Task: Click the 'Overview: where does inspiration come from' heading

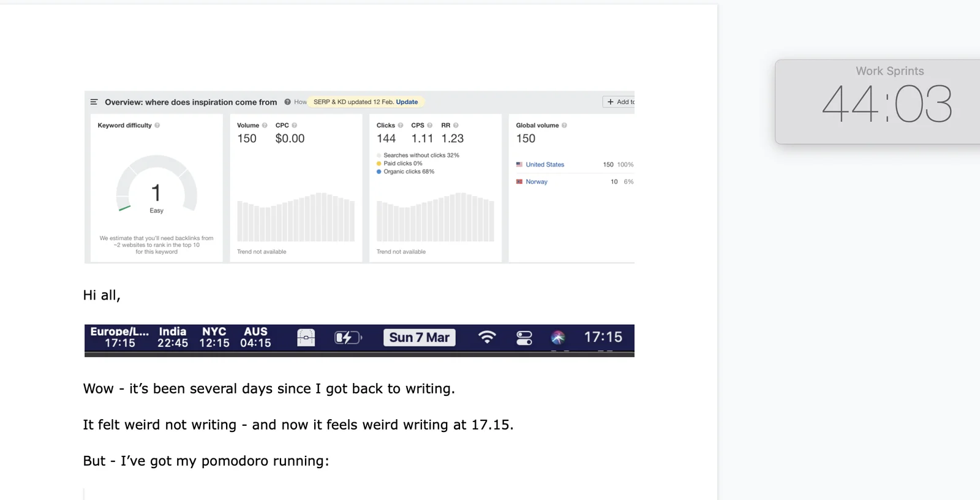Action: click(190, 102)
